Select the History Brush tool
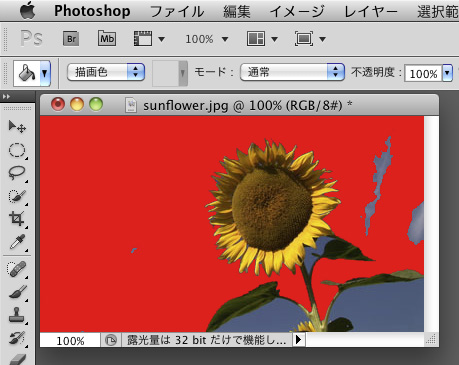The width and height of the screenshot is (459, 365). 17,338
